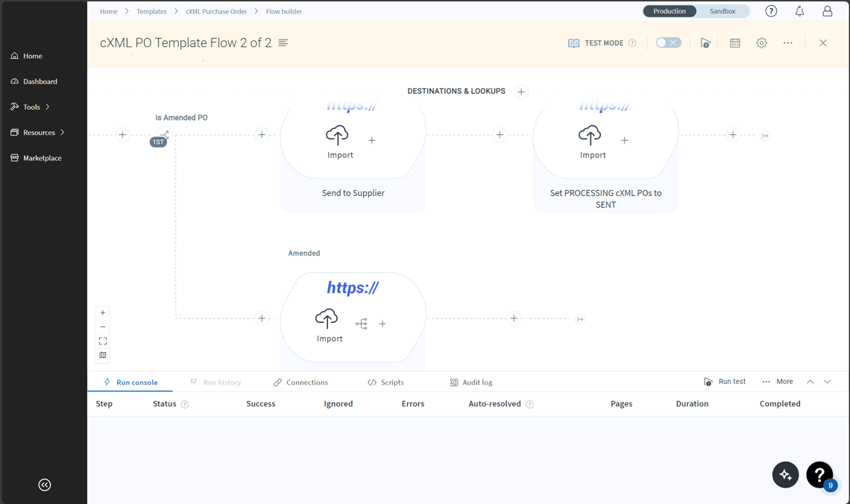
Task: Open the Audit log tab
Action: coord(471,382)
